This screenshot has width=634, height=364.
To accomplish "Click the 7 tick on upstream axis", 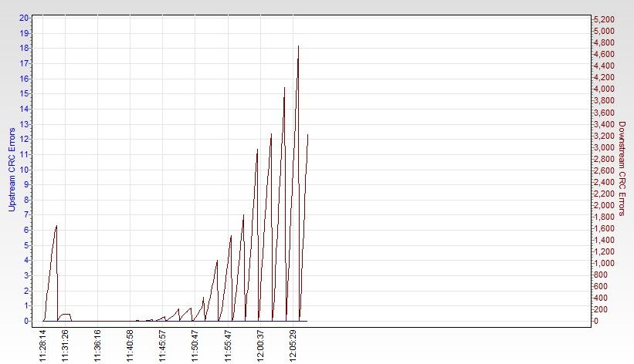I will [26, 215].
